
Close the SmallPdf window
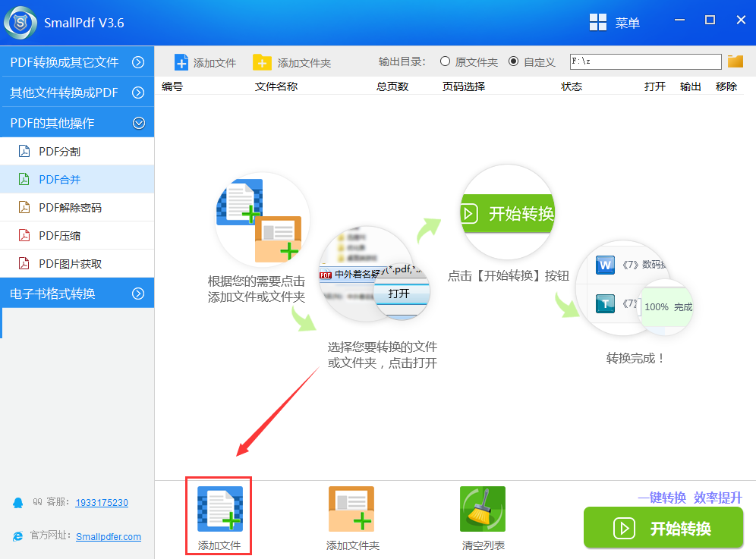tap(741, 20)
